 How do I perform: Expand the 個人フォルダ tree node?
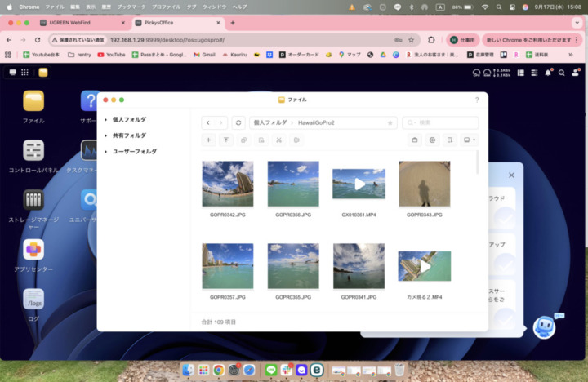click(x=106, y=120)
